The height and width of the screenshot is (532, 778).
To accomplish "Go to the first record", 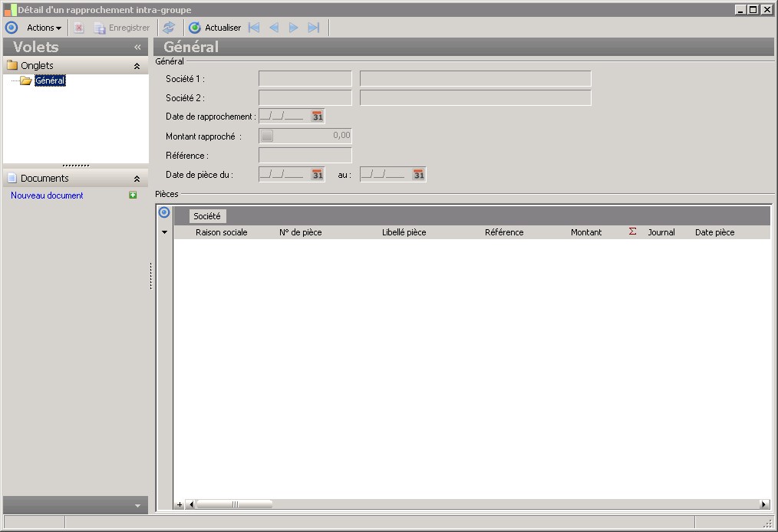I will coord(254,28).
